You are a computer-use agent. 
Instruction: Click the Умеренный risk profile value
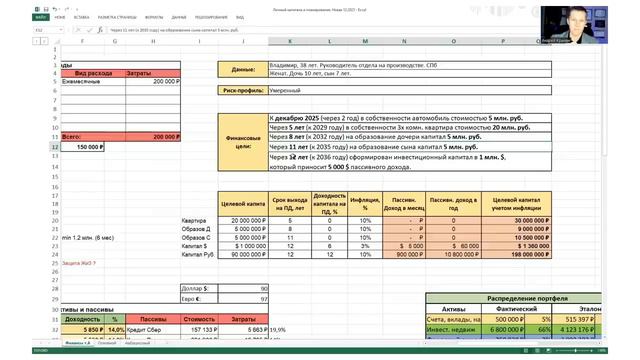[x=410, y=90]
